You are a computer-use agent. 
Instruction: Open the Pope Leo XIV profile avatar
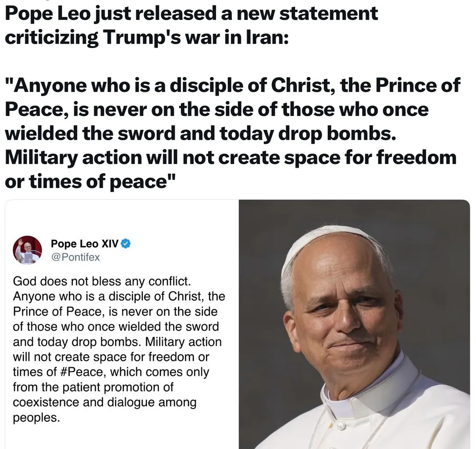coord(27,250)
